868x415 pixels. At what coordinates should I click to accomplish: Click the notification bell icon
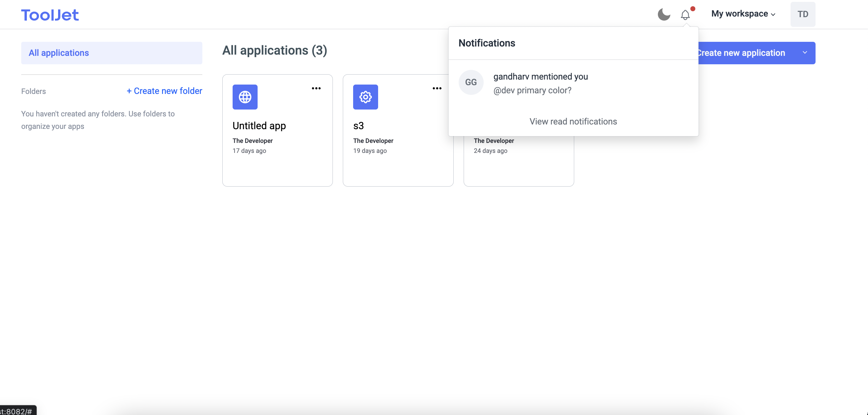685,15
